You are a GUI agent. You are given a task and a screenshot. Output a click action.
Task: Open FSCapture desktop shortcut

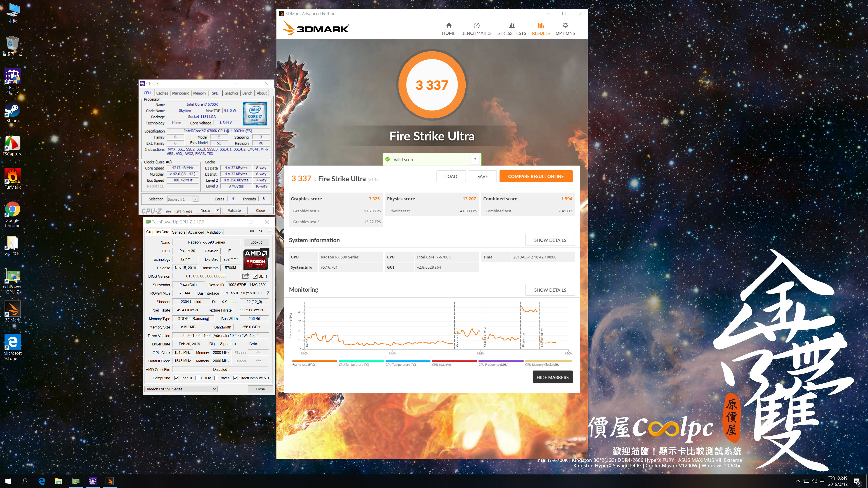[x=12, y=146]
